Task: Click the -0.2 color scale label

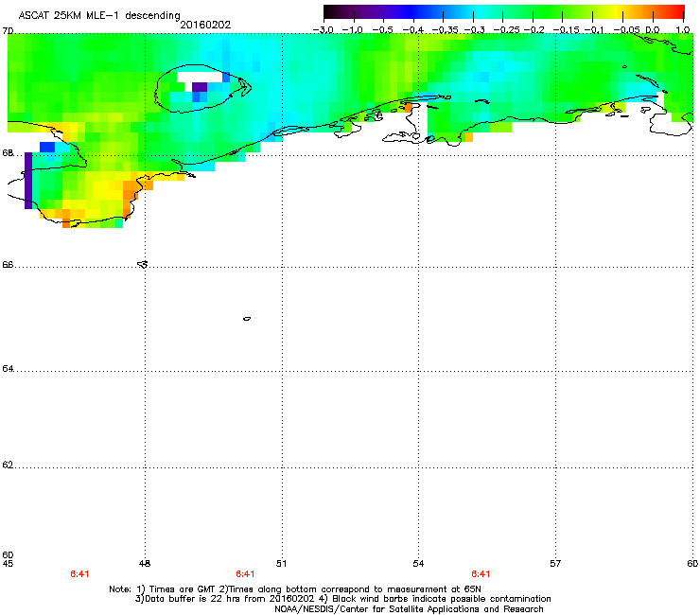Action: 534,30
